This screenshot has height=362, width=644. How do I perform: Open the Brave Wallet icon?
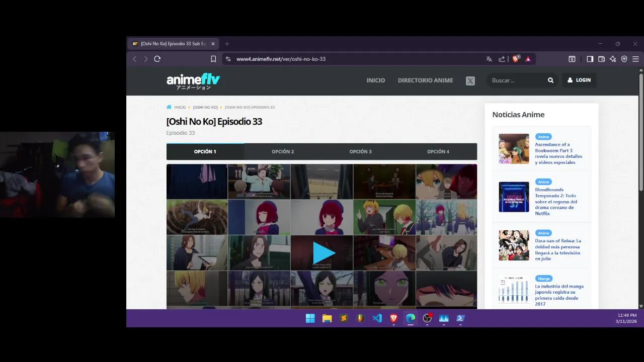601,59
